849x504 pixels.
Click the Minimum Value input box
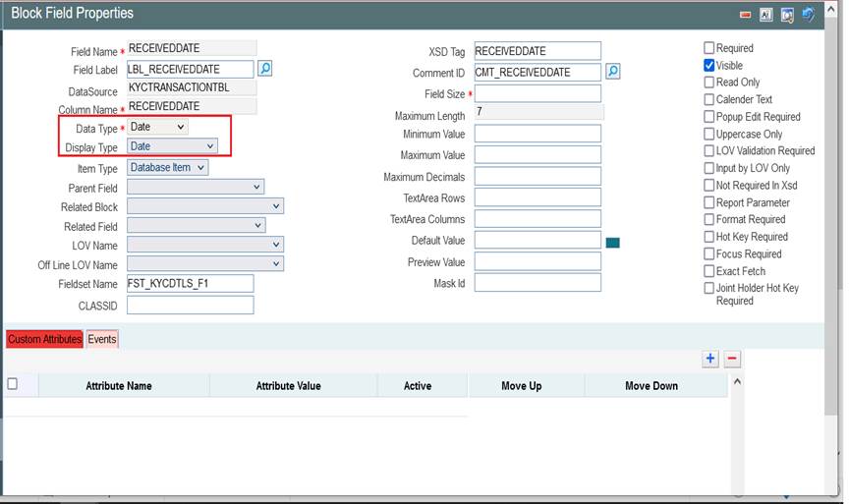pos(538,134)
